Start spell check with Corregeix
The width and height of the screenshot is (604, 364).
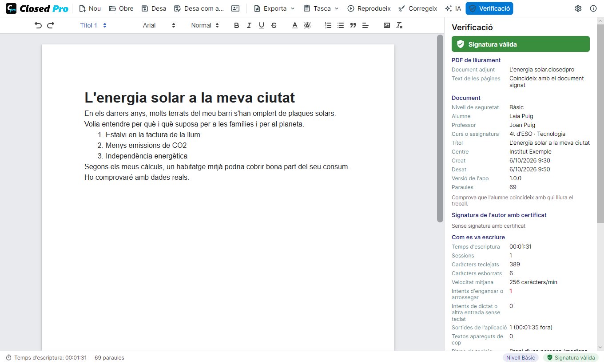coord(418,8)
